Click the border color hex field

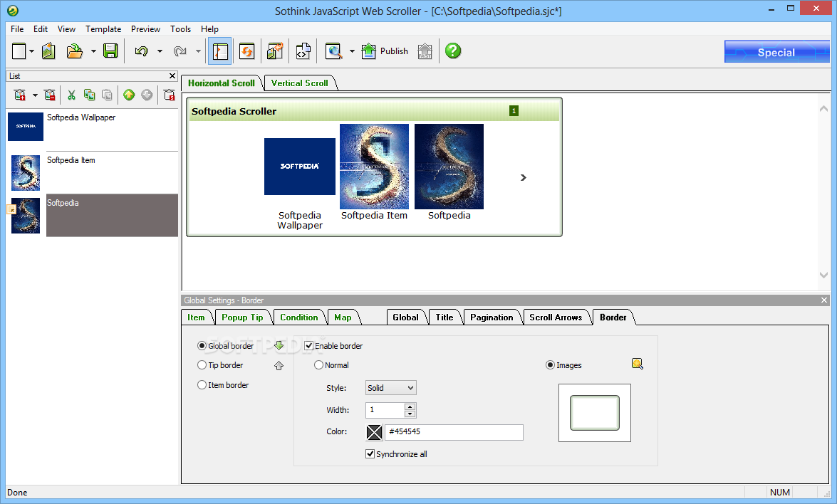coord(454,432)
